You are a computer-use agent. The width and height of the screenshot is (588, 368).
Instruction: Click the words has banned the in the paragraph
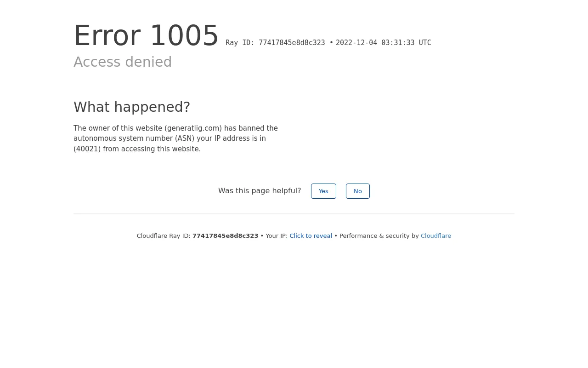point(251,128)
